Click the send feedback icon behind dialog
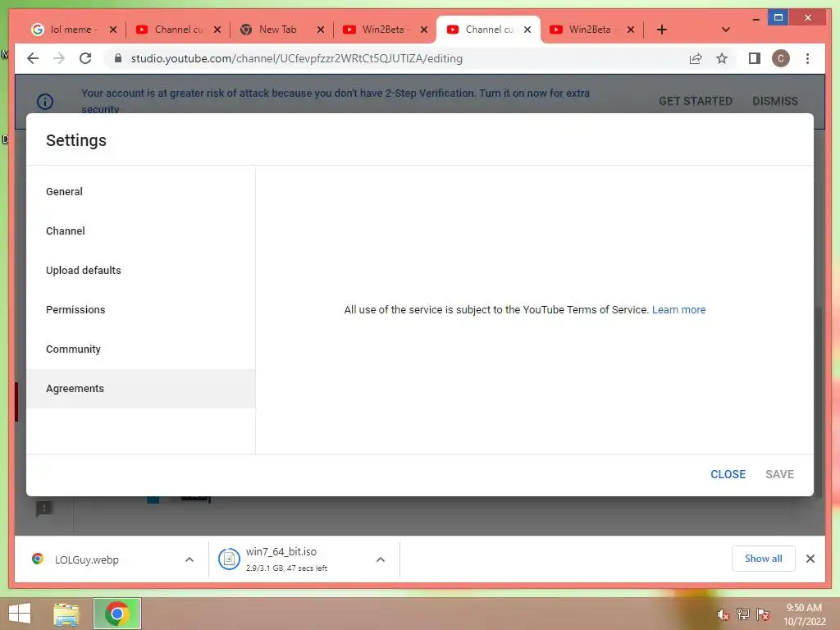 click(x=44, y=509)
